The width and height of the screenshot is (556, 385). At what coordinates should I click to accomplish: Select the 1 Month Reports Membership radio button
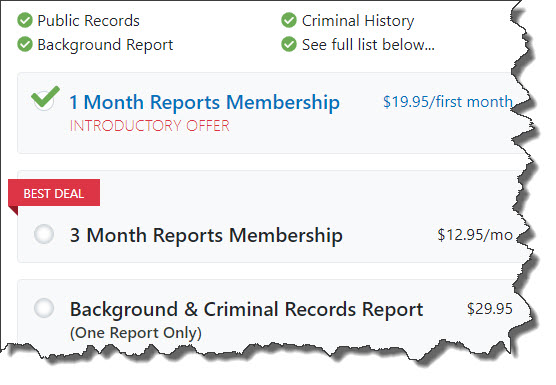pos(44,100)
